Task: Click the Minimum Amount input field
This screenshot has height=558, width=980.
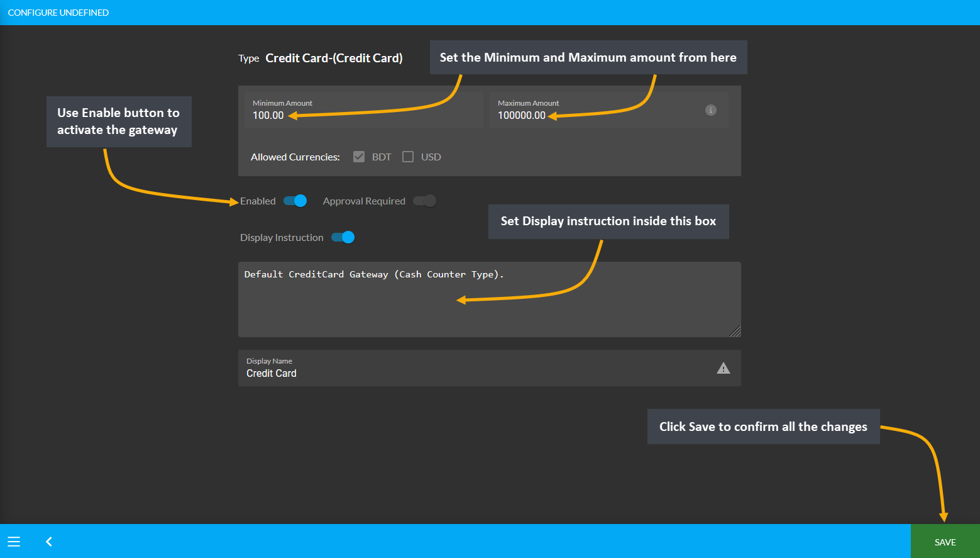Action: pyautogui.click(x=364, y=110)
